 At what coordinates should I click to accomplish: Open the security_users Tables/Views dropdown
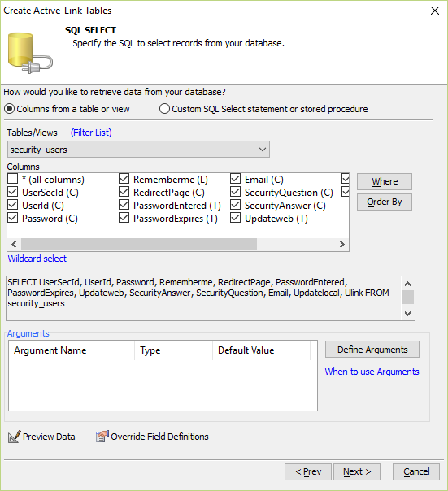138,150
